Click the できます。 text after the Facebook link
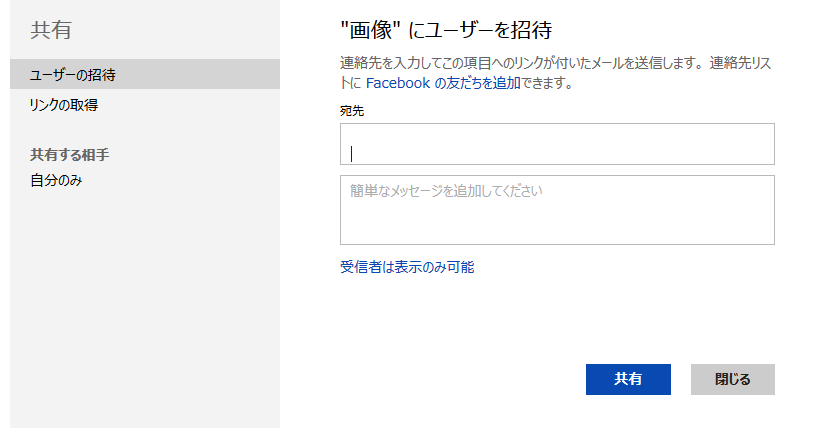The width and height of the screenshot is (816, 428). [x=547, y=83]
